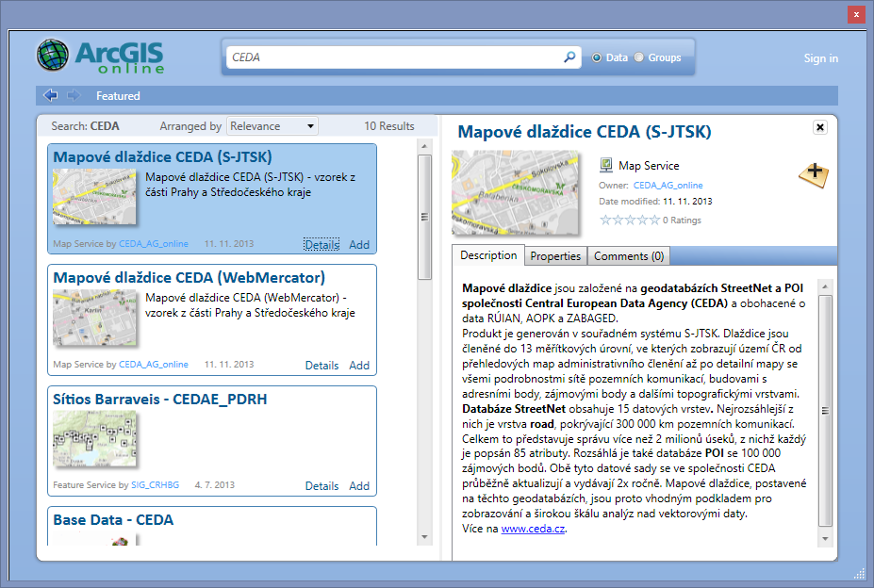The width and height of the screenshot is (874, 588).
Task: Click S-JTSK result map thumbnail
Action: (x=94, y=196)
